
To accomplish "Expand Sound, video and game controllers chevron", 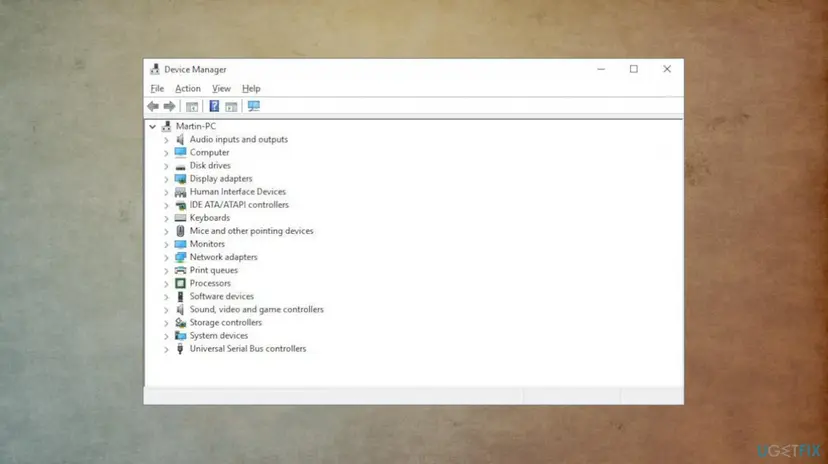I will pos(166,310).
